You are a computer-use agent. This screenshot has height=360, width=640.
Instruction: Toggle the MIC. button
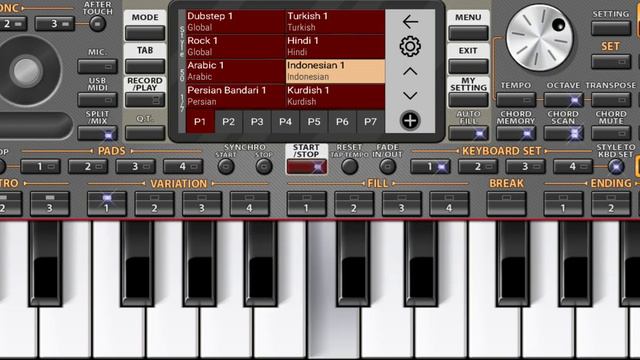coord(97,66)
